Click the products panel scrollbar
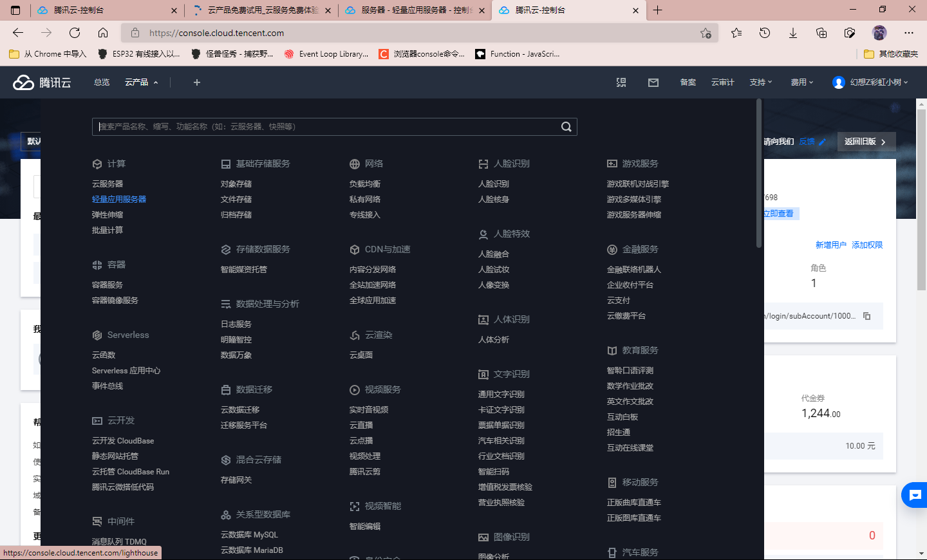Screen dimensions: 927x560 759,173
